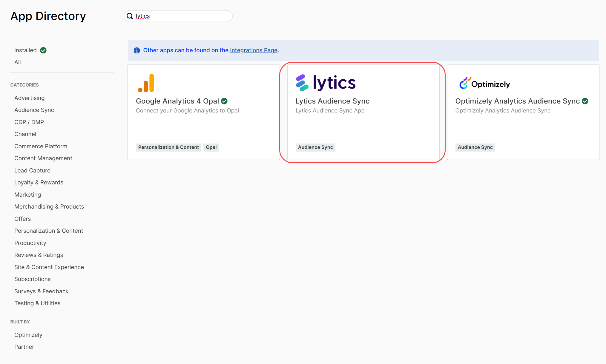Show All apps filter
The image size is (606, 364).
[x=18, y=62]
